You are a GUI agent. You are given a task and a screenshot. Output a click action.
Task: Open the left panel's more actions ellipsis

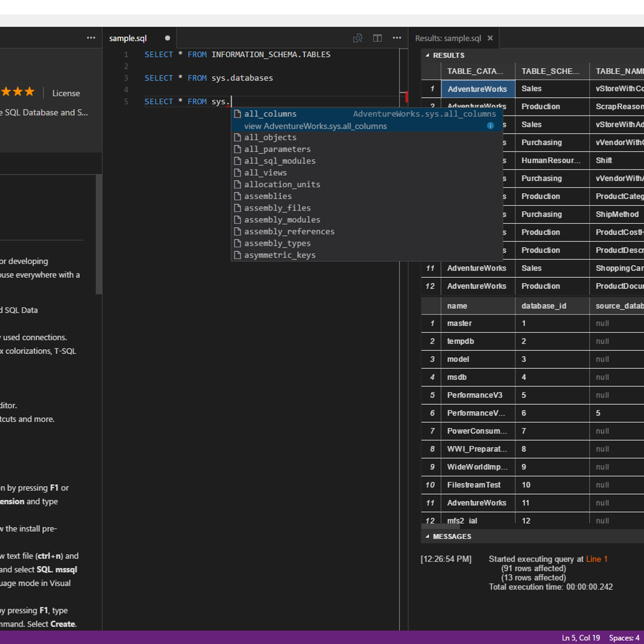tap(91, 38)
